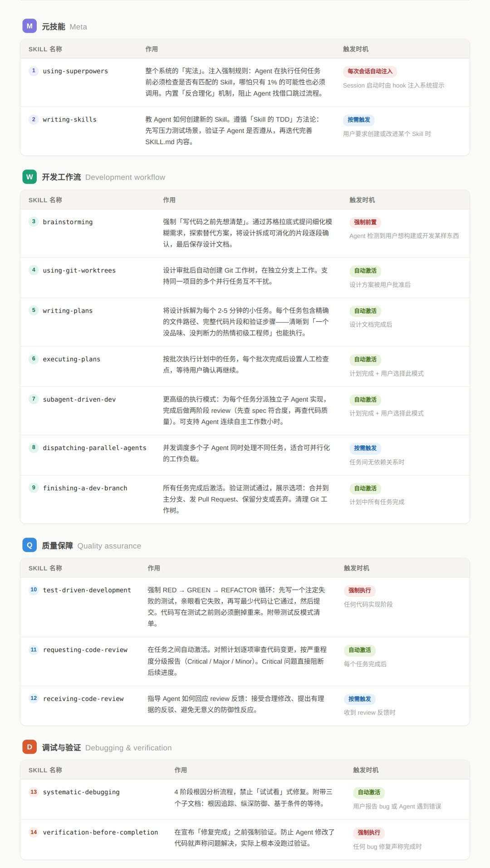Select the subagent-driven-dev skill name
Viewport: 490px width, 868px height.
[79, 399]
